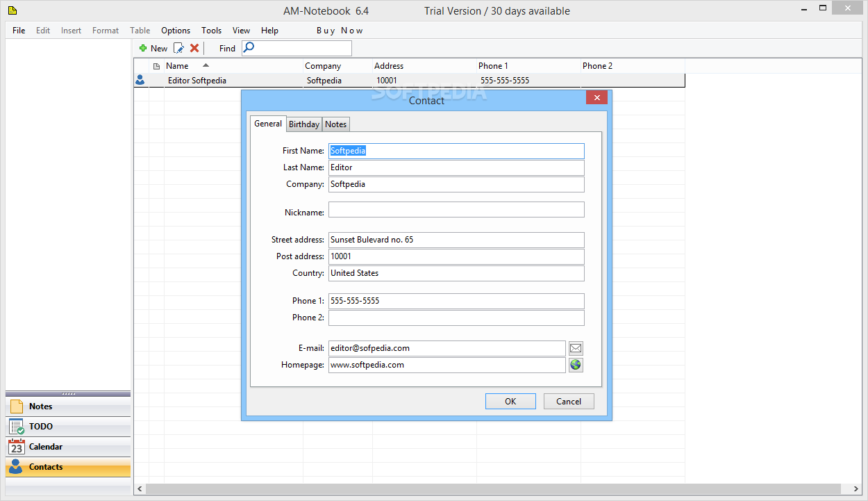Open the Notes section in sidebar
The width and height of the screenshot is (868, 501).
[x=68, y=406]
